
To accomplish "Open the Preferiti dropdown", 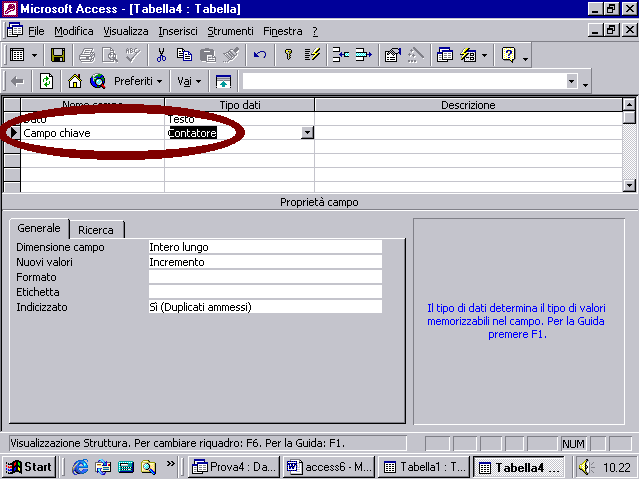I will (x=138, y=81).
